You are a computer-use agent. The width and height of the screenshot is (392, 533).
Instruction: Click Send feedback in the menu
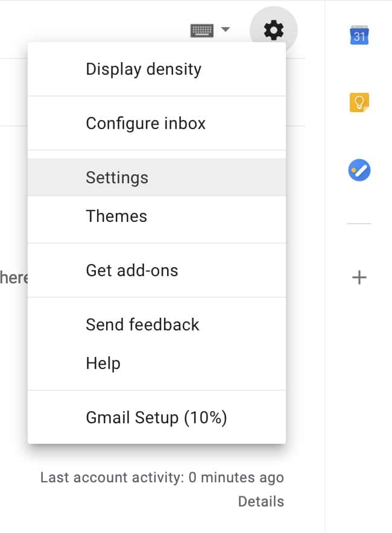[142, 325]
